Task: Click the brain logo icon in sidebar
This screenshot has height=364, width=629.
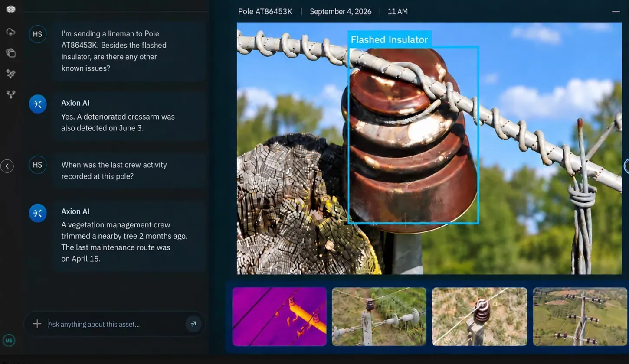Action: pyautogui.click(x=11, y=9)
